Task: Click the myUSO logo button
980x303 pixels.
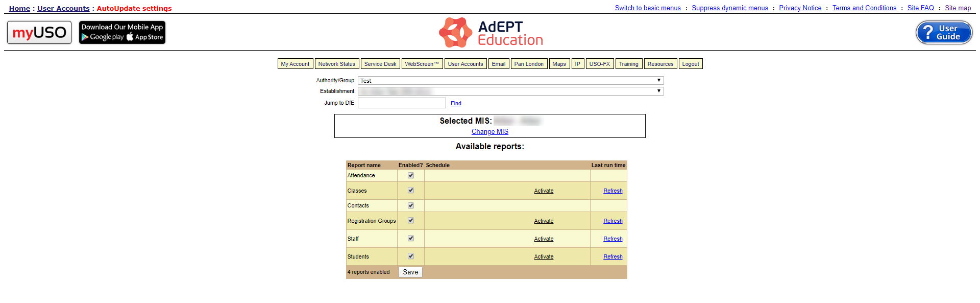Action: [x=39, y=32]
